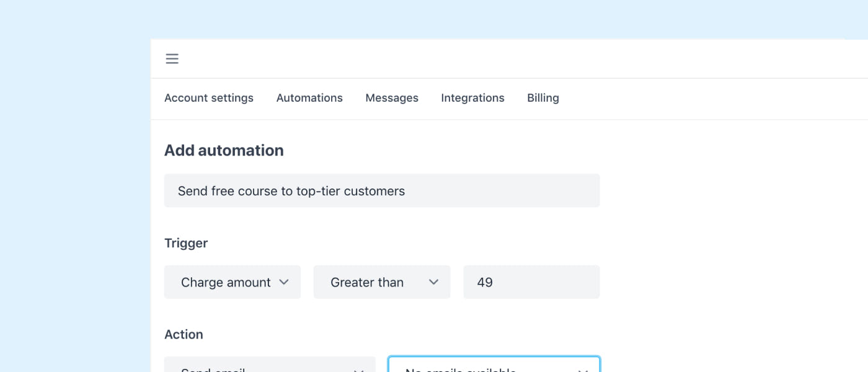
Task: Select the Integrations tab
Action: click(x=472, y=98)
